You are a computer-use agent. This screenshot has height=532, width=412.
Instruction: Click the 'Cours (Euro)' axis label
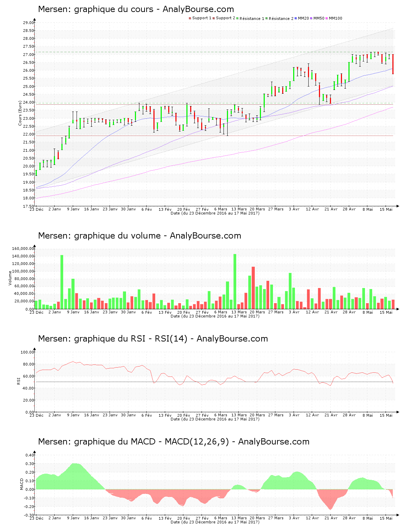point(20,113)
